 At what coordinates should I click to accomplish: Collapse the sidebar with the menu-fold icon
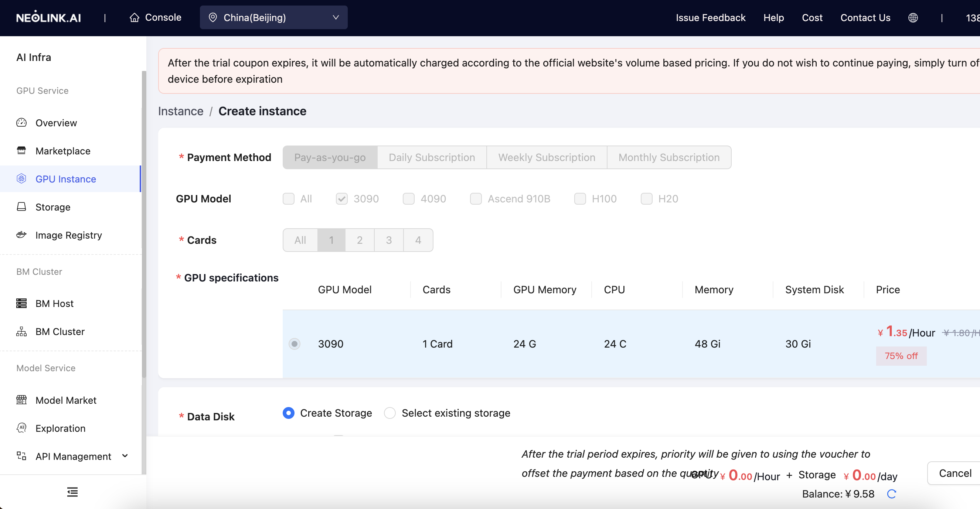72,492
